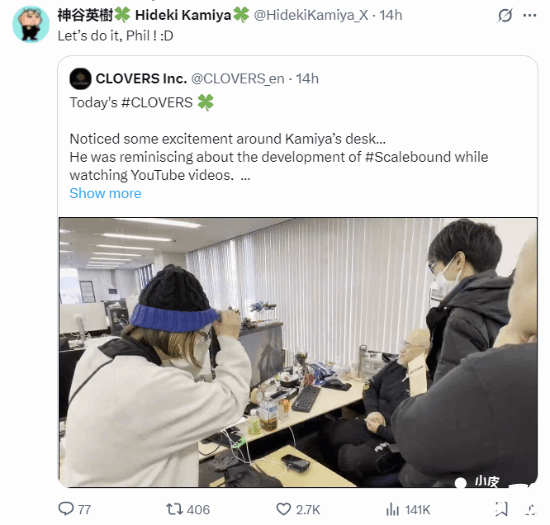This screenshot has width=550, height=525.
Task: Open the @HidekiKamiya_X handle link
Action: tap(311, 15)
